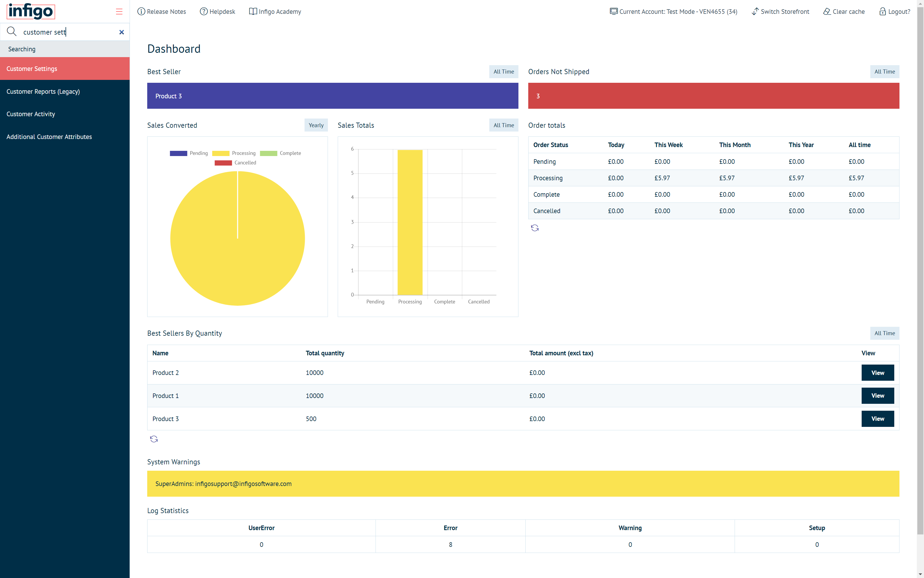Toggle Pending legend in Sales Converted chart
The height and width of the screenshot is (578, 924).
[x=188, y=153]
